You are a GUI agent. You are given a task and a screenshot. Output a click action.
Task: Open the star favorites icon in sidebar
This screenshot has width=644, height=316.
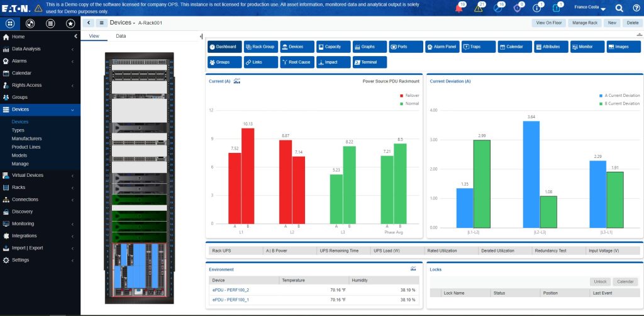click(x=70, y=24)
